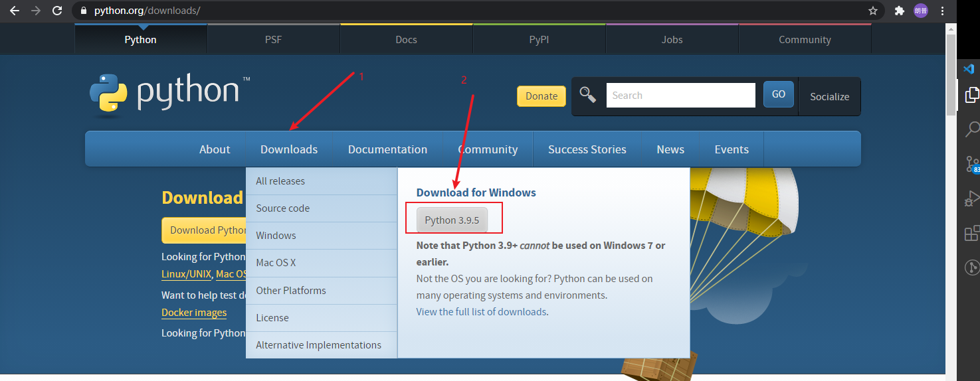980x381 pixels.
Task: Open the PyPI top tab
Action: coord(539,39)
